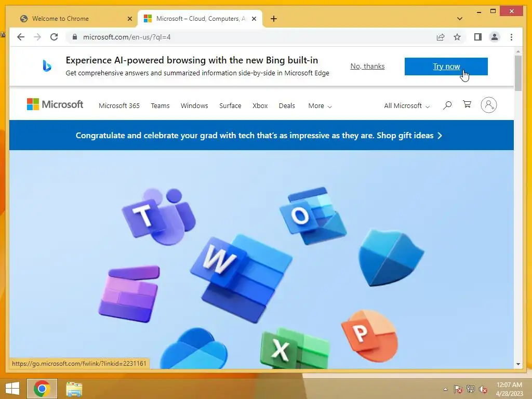532x399 pixels.
Task: Click the Teams app icon in hero image
Action: click(x=159, y=217)
